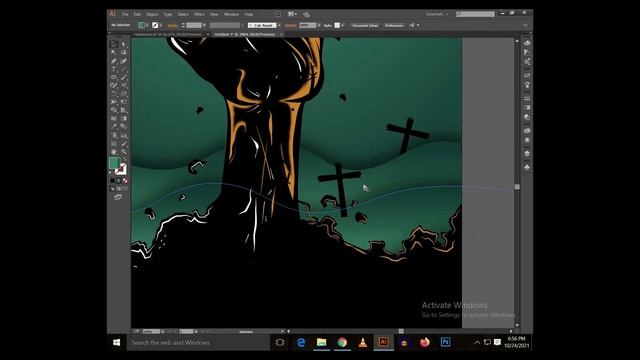This screenshot has width=640, height=360.
Task: Change Screen Mode at toolbox bottom
Action: (x=118, y=197)
